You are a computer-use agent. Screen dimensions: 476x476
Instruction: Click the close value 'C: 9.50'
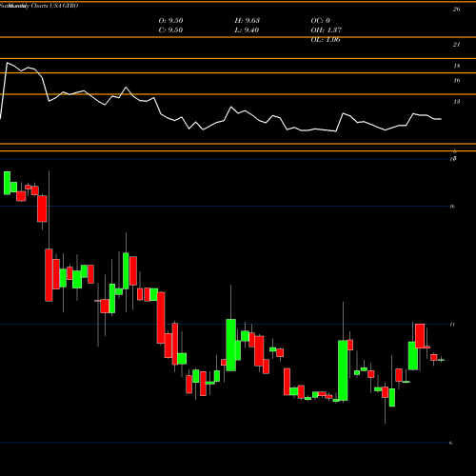coord(170,30)
